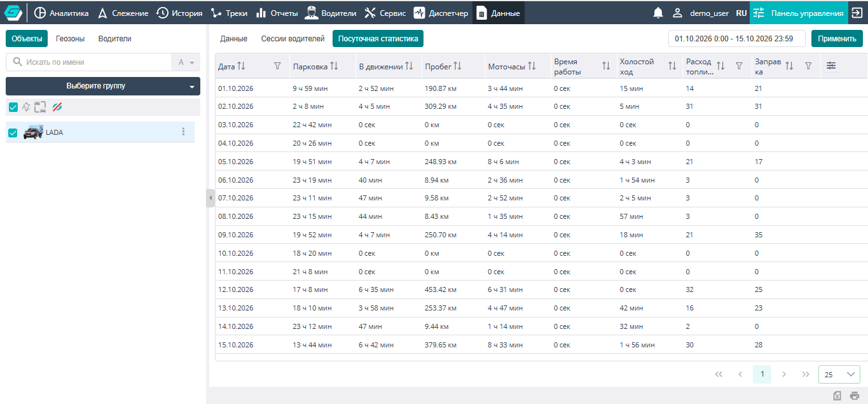Open the table column settings icon
The height and width of the screenshot is (404, 868).
coord(831,66)
